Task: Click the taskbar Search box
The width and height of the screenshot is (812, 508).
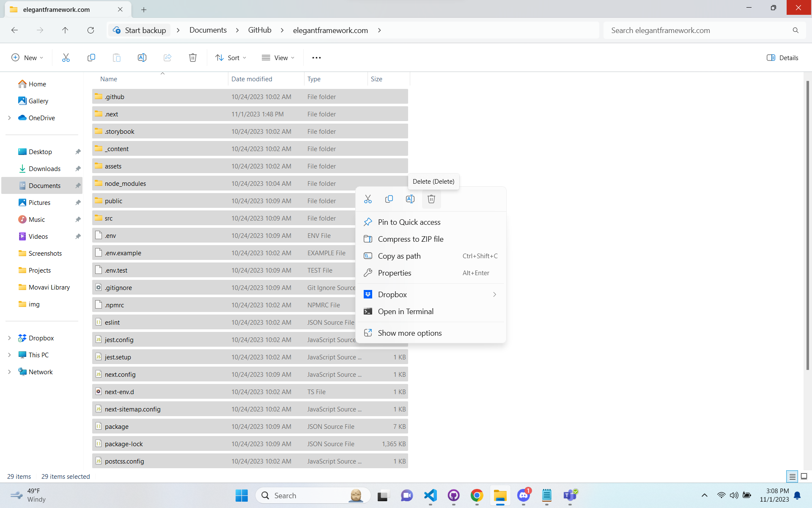Action: (313, 495)
